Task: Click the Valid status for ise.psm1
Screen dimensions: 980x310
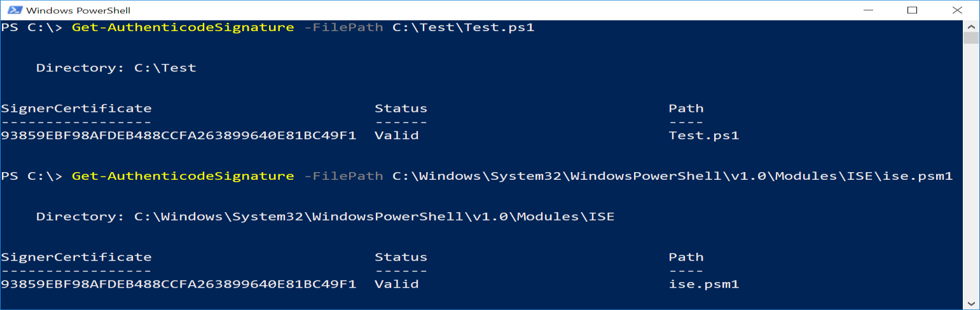Action: 396,284
